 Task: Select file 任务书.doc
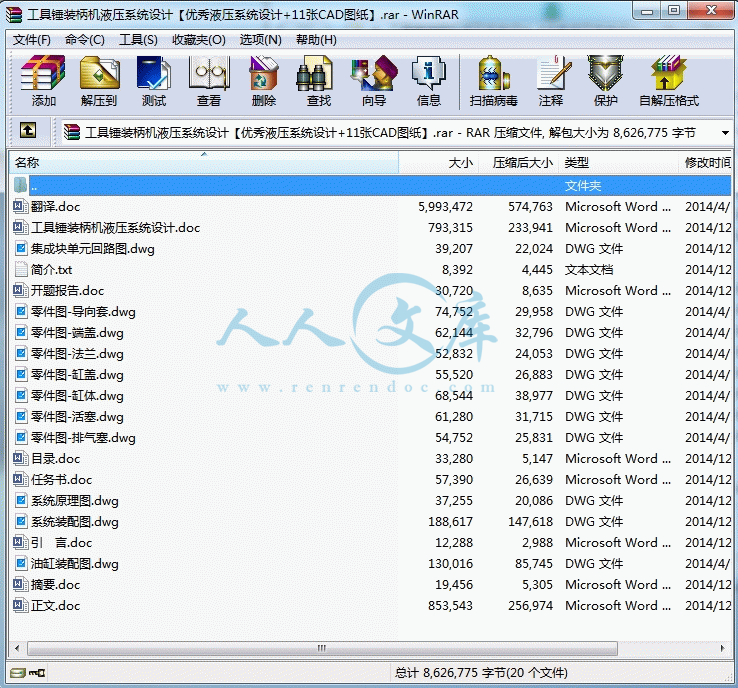tap(61, 480)
